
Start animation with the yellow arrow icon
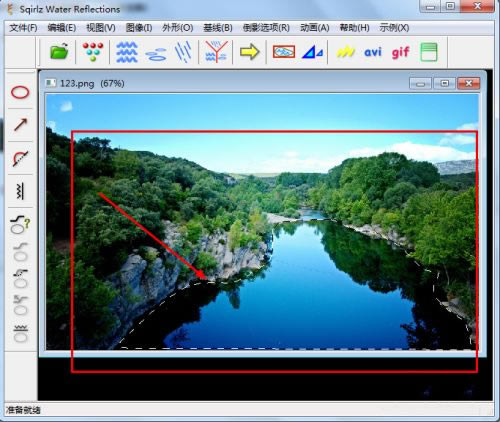(250, 52)
